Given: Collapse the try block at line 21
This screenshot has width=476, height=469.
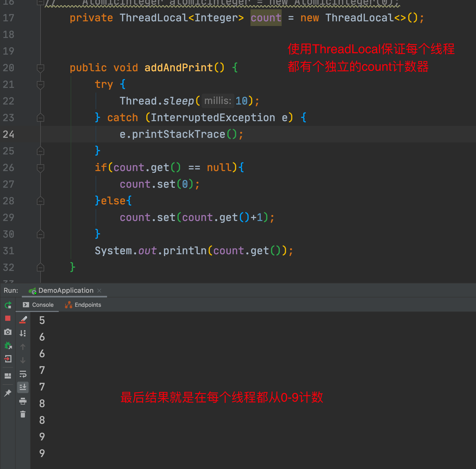Looking at the screenshot, I should [x=41, y=85].
